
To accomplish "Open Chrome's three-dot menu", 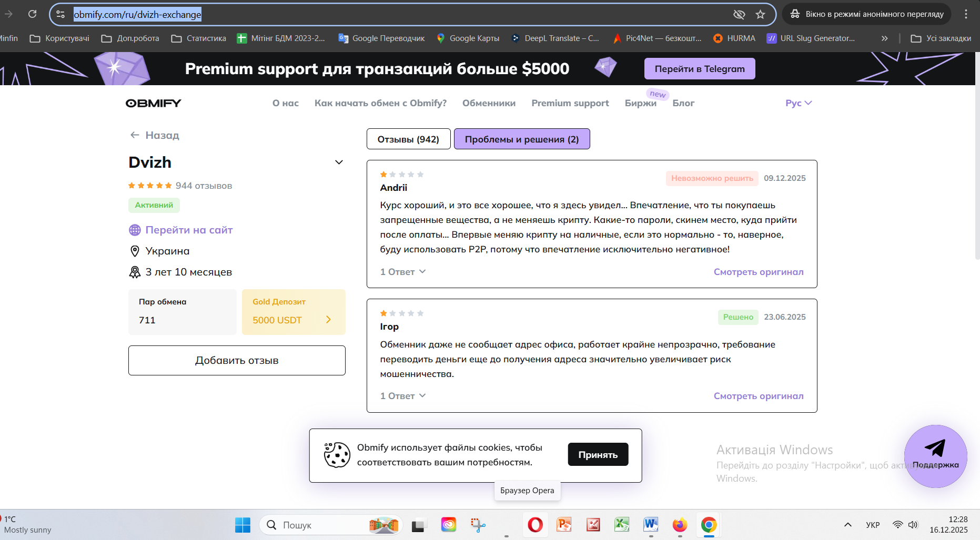I will pyautogui.click(x=966, y=14).
